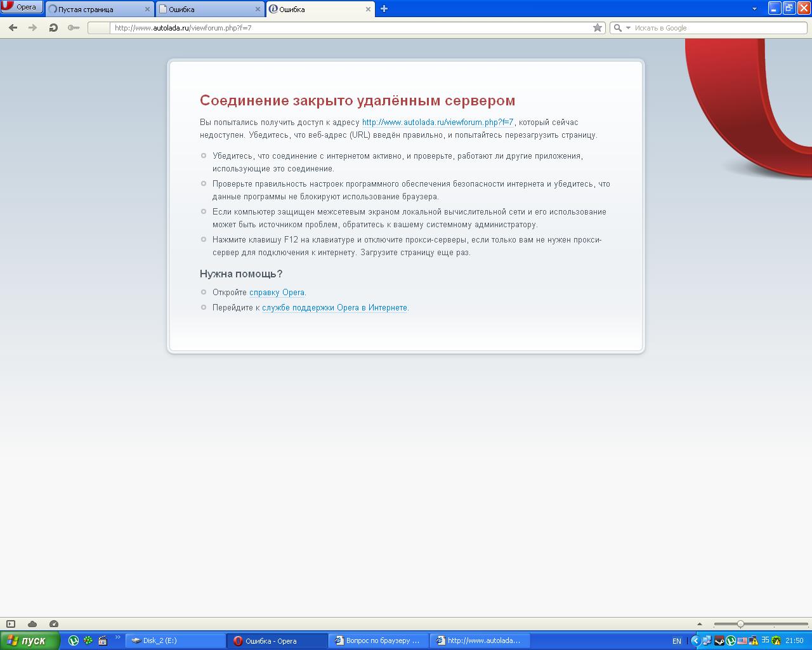Click the site badge in address bar
This screenshot has width=812, height=650.
[x=98, y=28]
